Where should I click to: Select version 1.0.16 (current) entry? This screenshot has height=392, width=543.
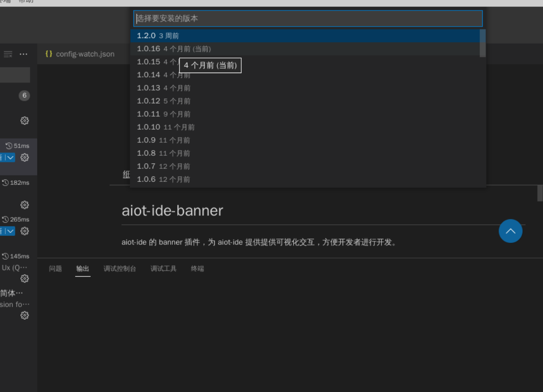305,49
